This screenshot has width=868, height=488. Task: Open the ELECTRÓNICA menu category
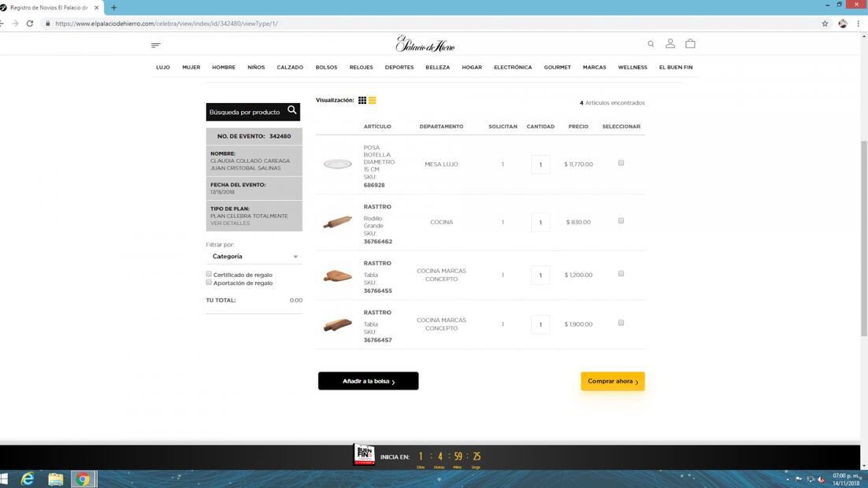[513, 68]
